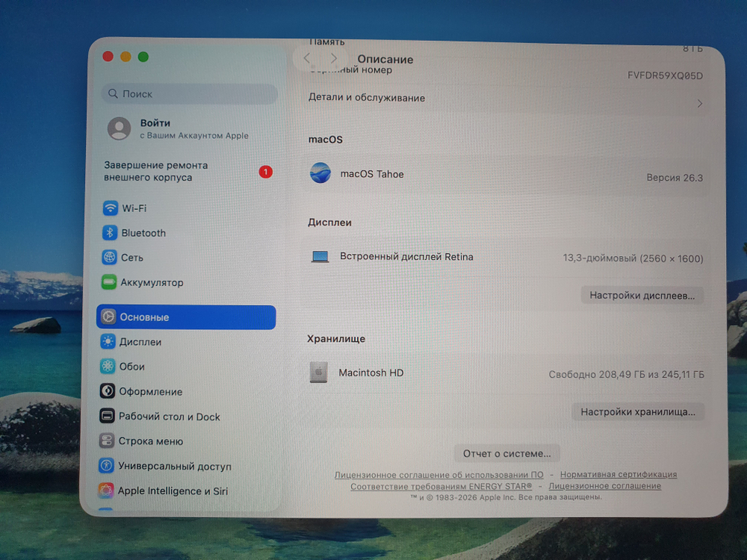This screenshot has width=747, height=560.
Task: Select Bluetooth in the sidebar
Action: click(x=186, y=233)
